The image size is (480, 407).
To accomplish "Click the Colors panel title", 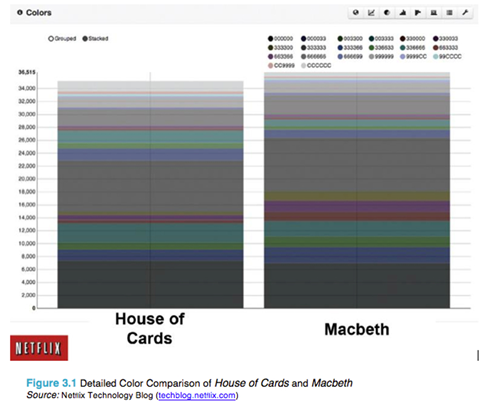I will pyautogui.click(x=39, y=13).
